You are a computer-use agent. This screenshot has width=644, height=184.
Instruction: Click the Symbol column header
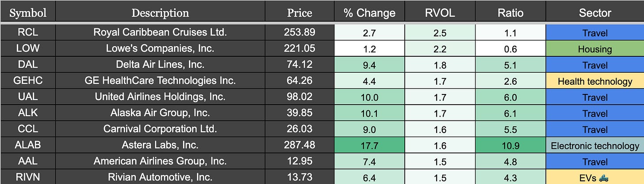tap(28, 13)
